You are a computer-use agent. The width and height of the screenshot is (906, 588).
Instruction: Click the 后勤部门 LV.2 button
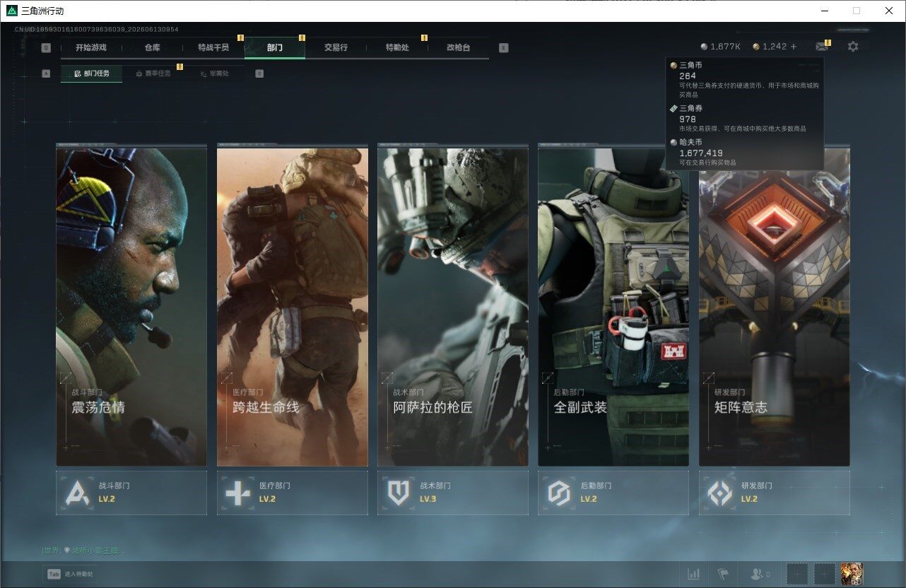(613, 493)
